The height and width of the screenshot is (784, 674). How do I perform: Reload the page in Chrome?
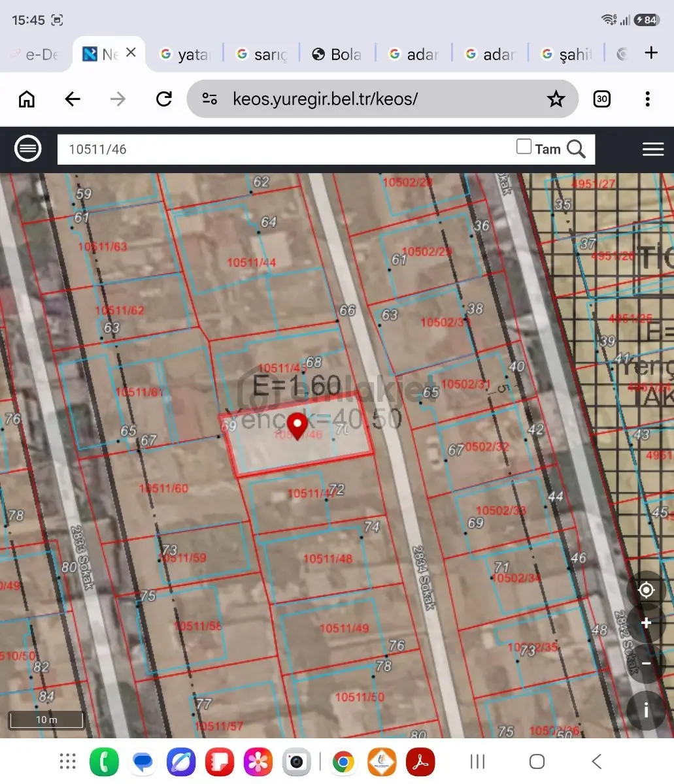point(164,99)
